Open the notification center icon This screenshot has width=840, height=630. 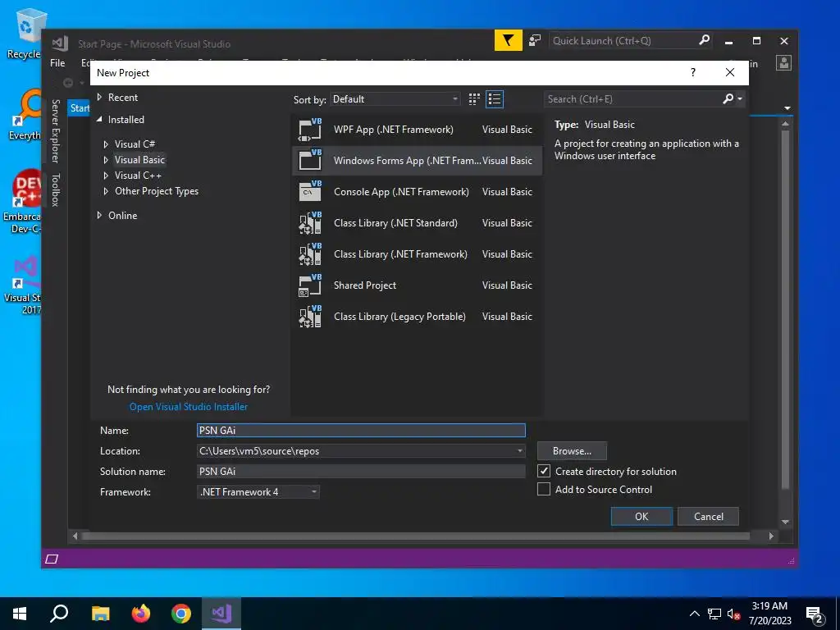pos(815,614)
